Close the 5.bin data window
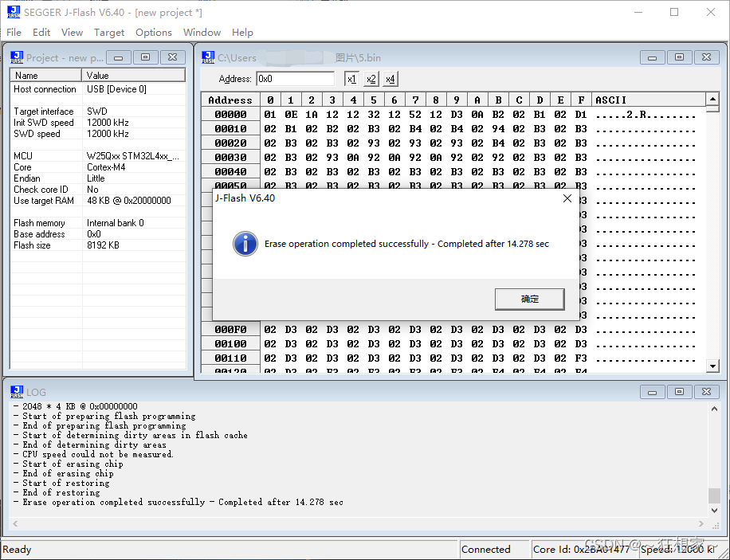 (x=706, y=57)
